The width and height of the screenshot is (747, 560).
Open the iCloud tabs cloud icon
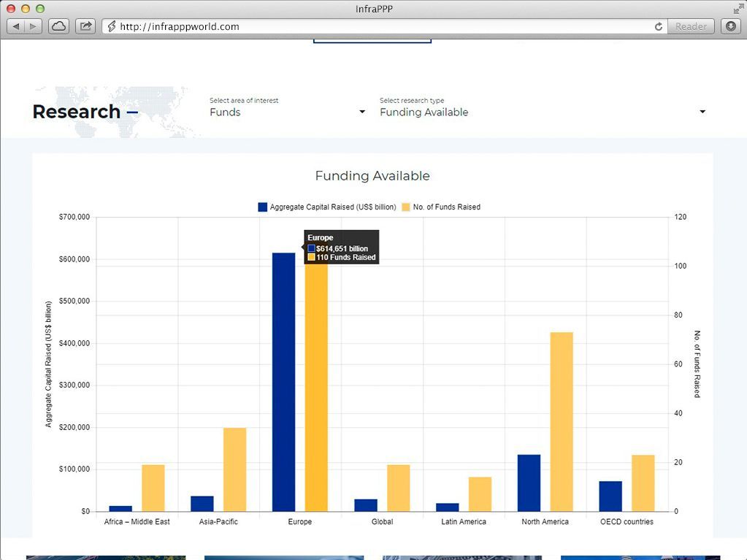pos(58,26)
